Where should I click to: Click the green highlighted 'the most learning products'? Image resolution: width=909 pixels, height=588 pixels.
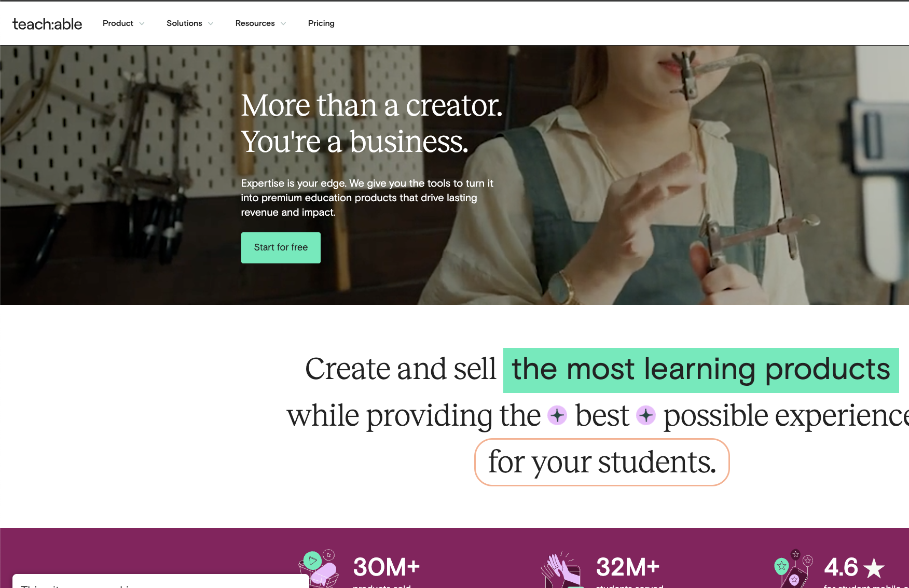[x=701, y=370]
